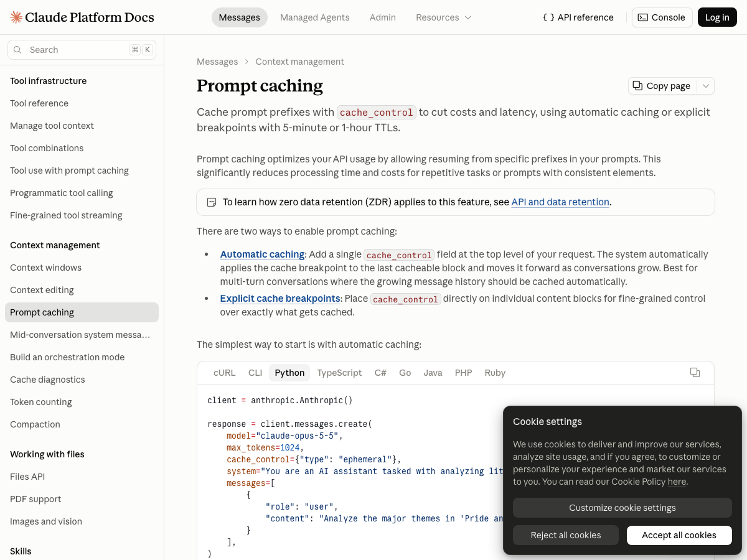Screen dimensions: 747x560
Task: Click the Console terminal icon
Action: [x=643, y=17]
